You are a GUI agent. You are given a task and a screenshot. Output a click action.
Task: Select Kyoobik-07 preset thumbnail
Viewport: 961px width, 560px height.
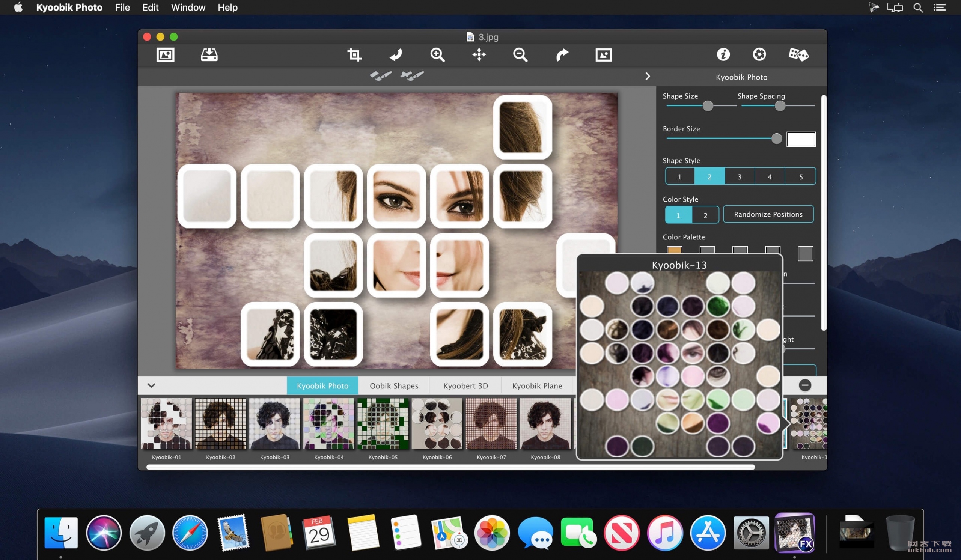(491, 423)
